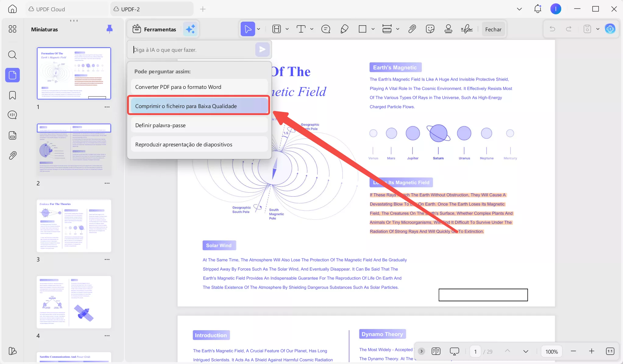
Task: Click the sticker tool icon
Action: tap(430, 29)
